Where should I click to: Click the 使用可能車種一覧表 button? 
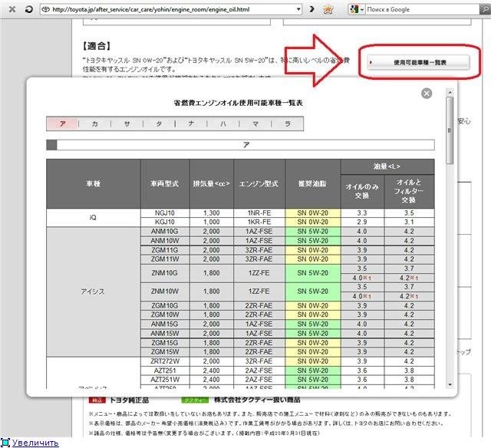pyautogui.click(x=418, y=62)
